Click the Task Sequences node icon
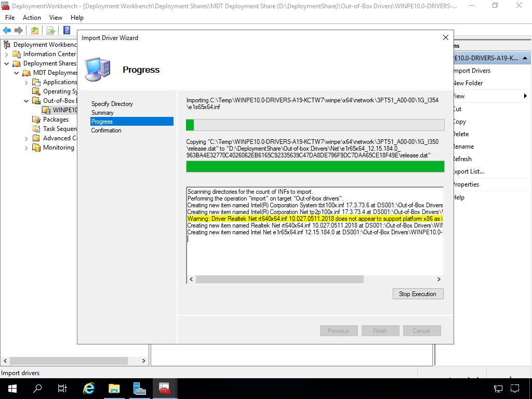The width and height of the screenshot is (532, 399). click(36, 129)
